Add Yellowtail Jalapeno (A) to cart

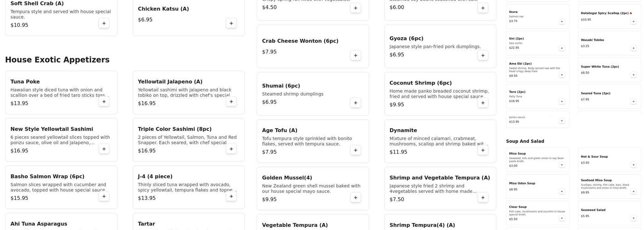[x=231, y=102]
